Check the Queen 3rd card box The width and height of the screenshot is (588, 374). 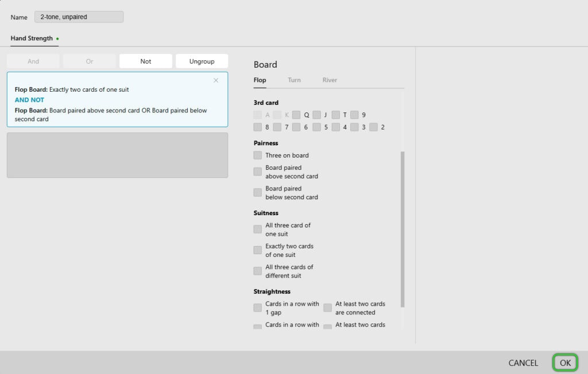(x=296, y=115)
